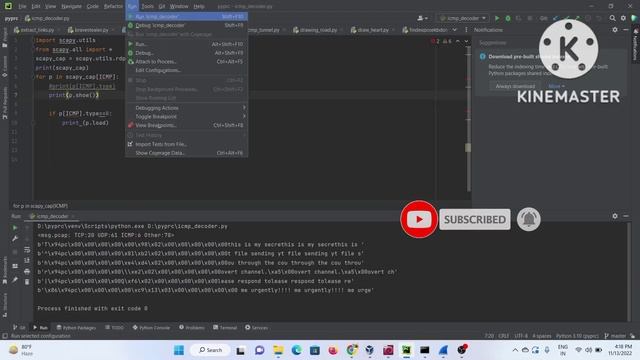Screen dimensions: 640x360
Task: Open master git branch selector in status bar
Action: 615,336
